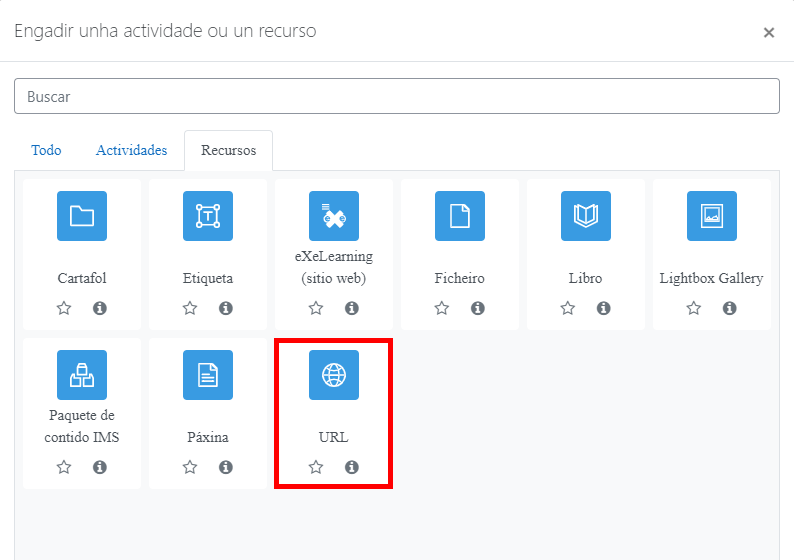The height and width of the screenshot is (560, 794).
Task: Focus the Buscar search field
Action: tap(397, 97)
